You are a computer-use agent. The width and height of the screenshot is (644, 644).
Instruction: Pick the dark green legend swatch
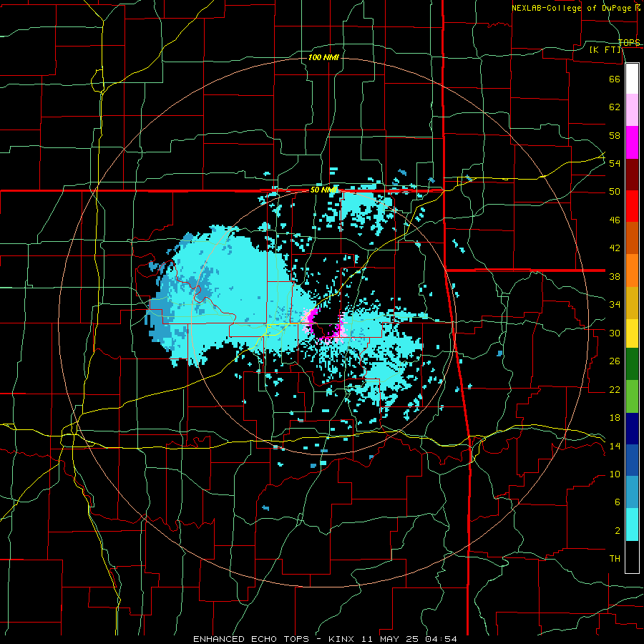coord(632,364)
